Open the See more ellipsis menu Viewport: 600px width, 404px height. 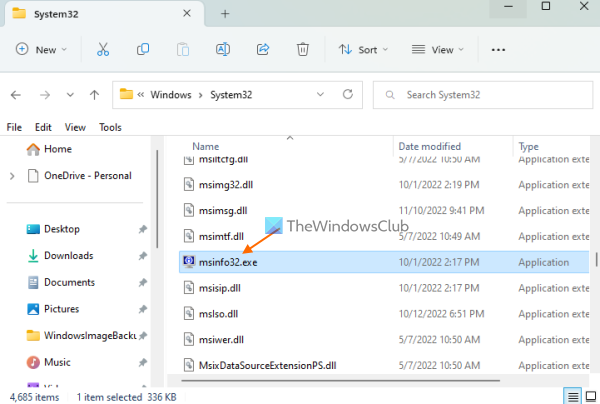click(498, 50)
